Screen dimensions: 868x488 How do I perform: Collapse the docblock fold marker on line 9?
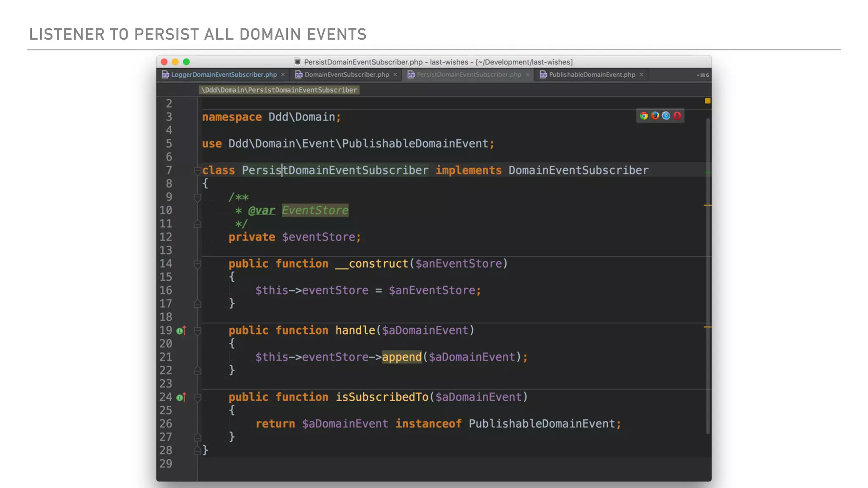(x=197, y=197)
